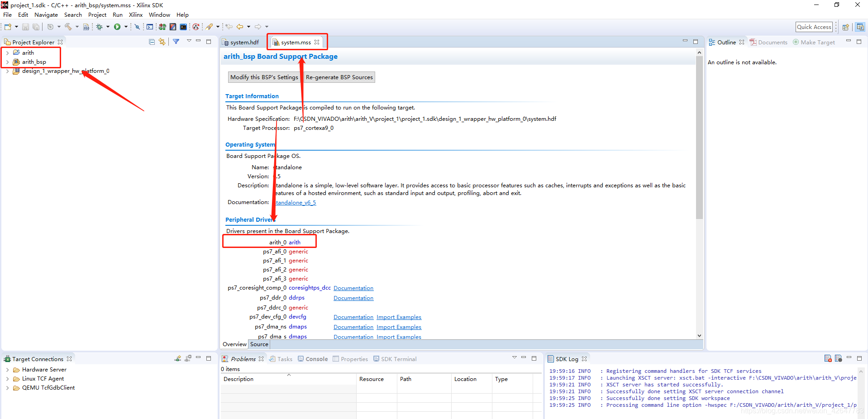Open the Project menu
This screenshot has width=868, height=419.
[x=97, y=14]
